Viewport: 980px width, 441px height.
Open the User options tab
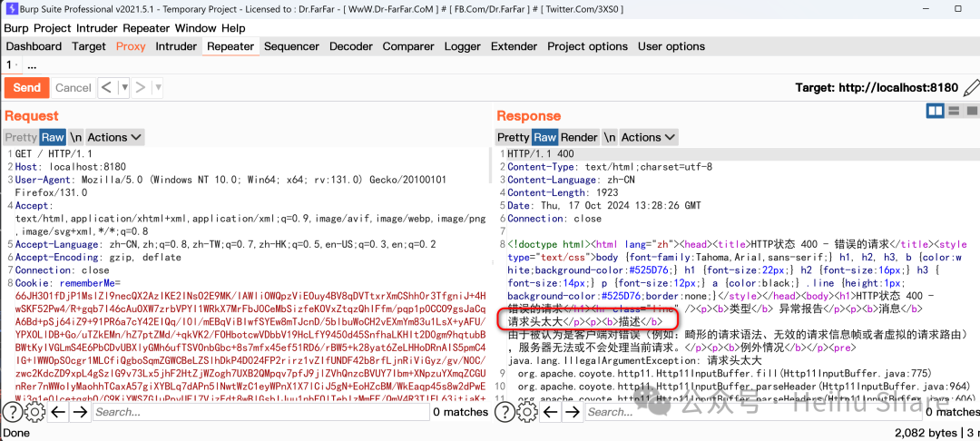(671, 46)
